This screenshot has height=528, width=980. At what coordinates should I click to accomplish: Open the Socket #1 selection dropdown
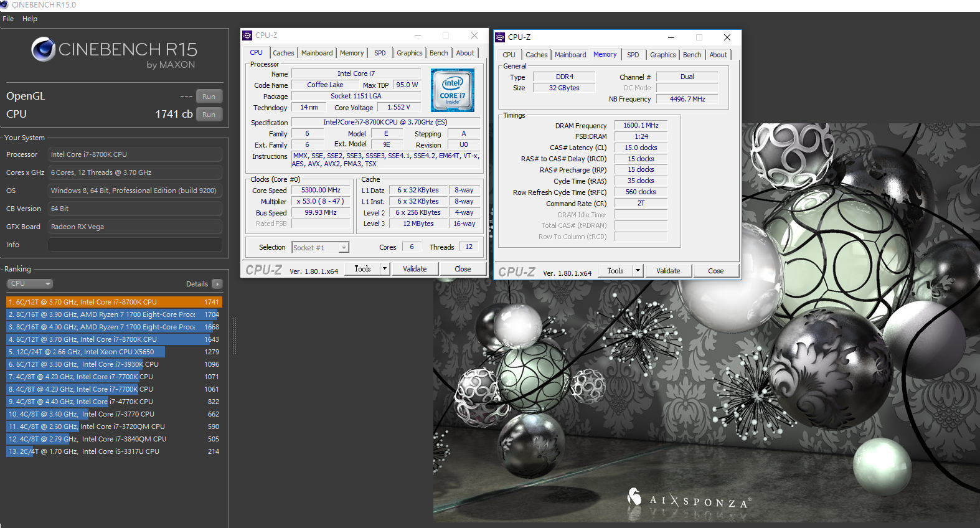[320, 248]
